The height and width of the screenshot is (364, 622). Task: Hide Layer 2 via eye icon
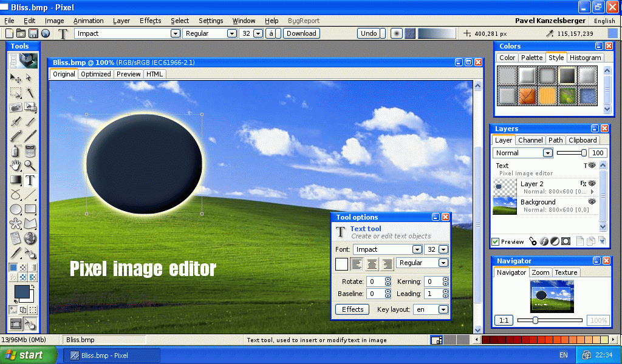tap(592, 183)
